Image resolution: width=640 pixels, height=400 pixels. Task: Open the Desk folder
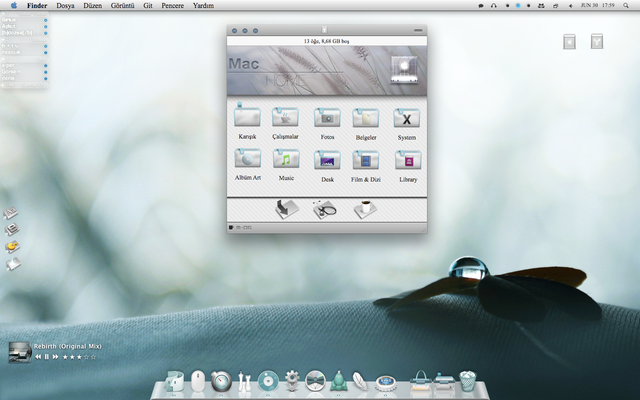[x=327, y=159]
